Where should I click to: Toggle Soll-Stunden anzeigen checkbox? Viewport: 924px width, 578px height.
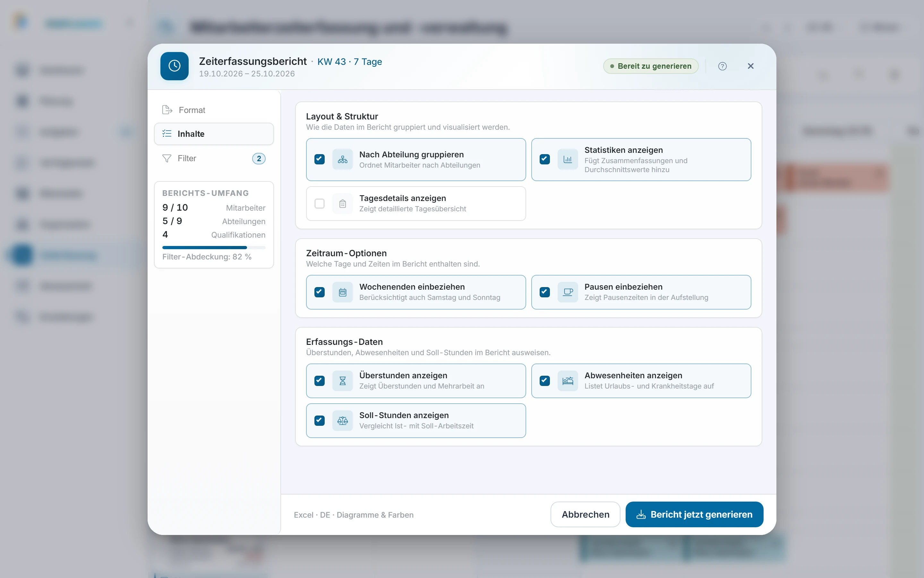319,421
